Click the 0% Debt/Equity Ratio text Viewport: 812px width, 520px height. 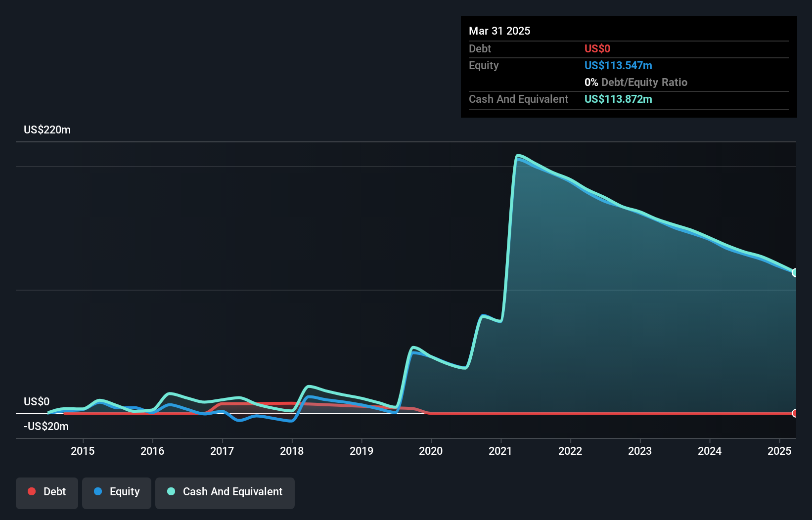[636, 82]
